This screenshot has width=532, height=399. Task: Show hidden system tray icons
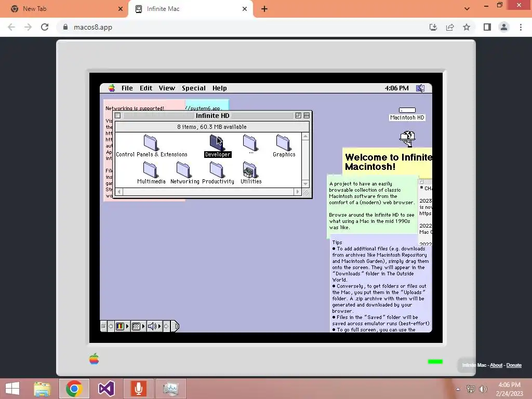point(458,389)
